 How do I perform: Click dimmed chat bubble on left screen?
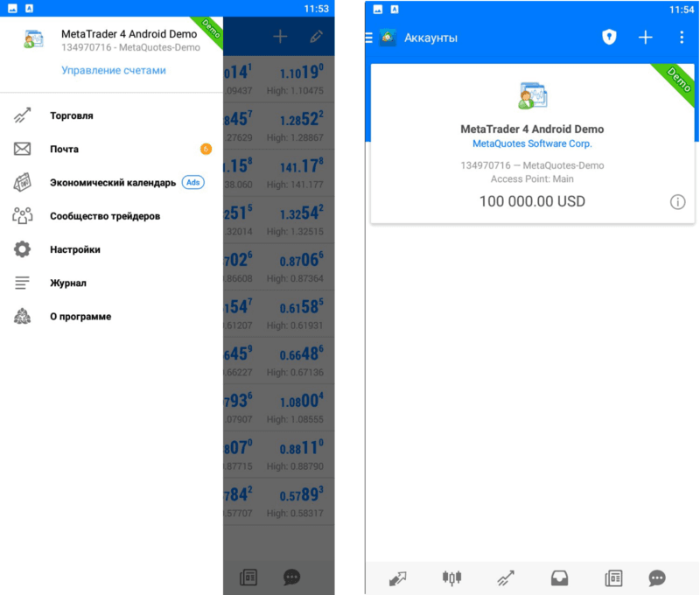pyautogui.click(x=292, y=577)
